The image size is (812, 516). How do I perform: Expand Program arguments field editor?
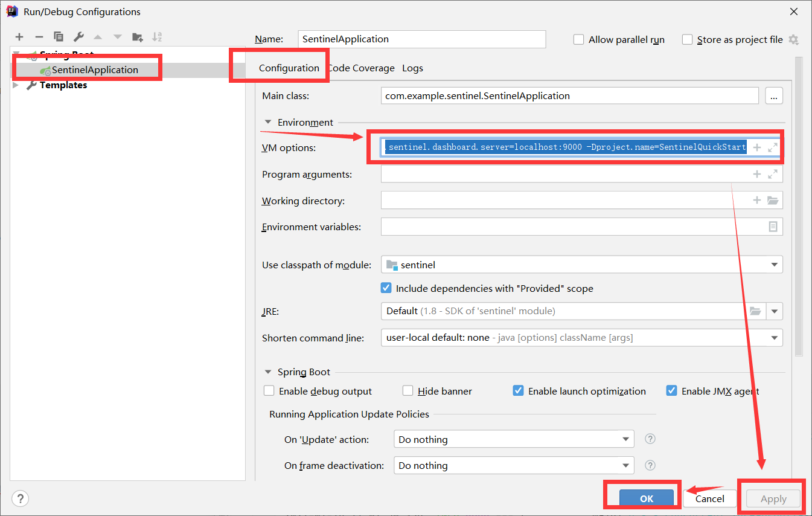[x=772, y=174]
